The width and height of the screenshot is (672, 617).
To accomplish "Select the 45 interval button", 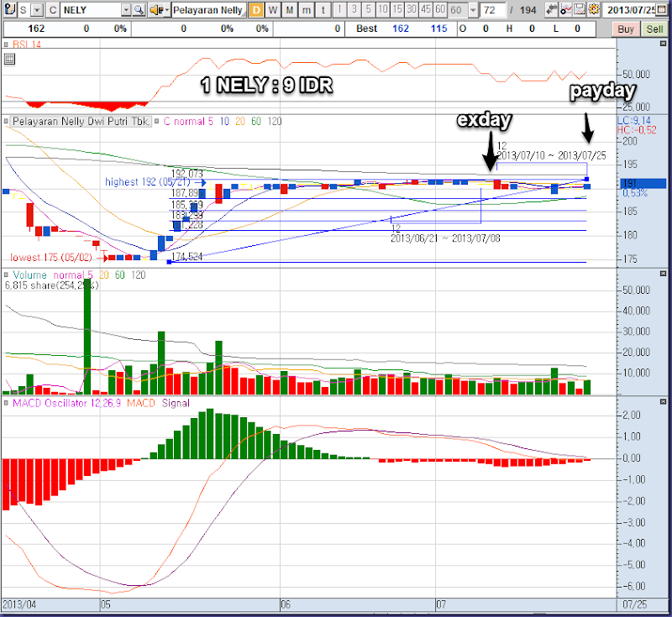I will [x=426, y=9].
